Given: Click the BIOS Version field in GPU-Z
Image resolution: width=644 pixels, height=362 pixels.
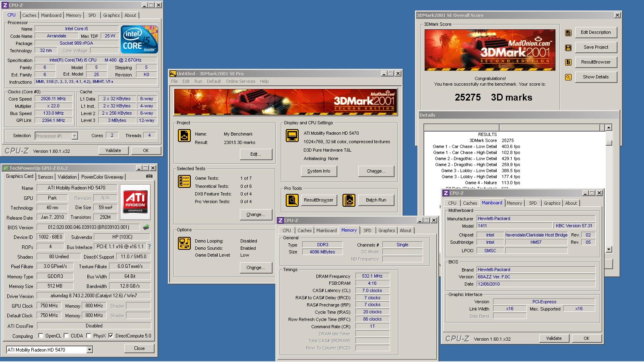Looking at the screenshot, I should coord(89,227).
